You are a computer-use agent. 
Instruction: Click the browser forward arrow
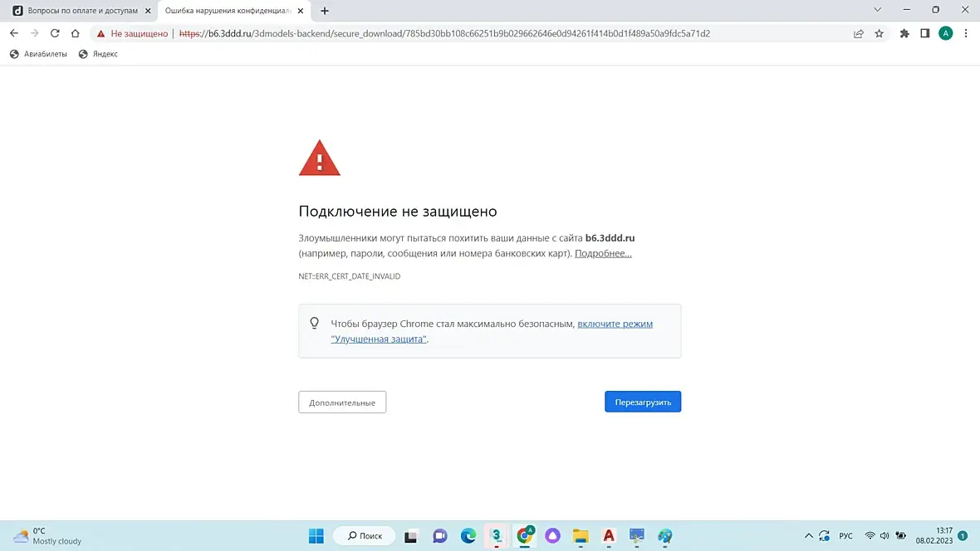click(x=34, y=33)
